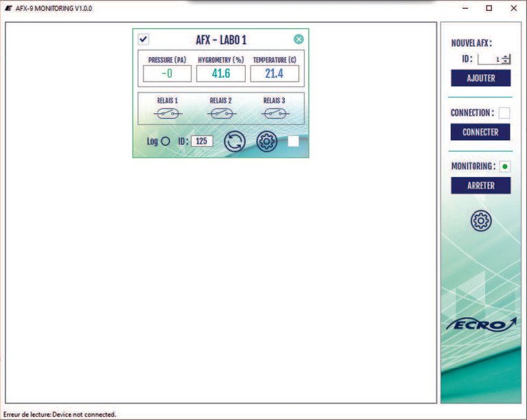Click the CONNECTER button
Screen dimensions: 527x420
[x=480, y=132]
